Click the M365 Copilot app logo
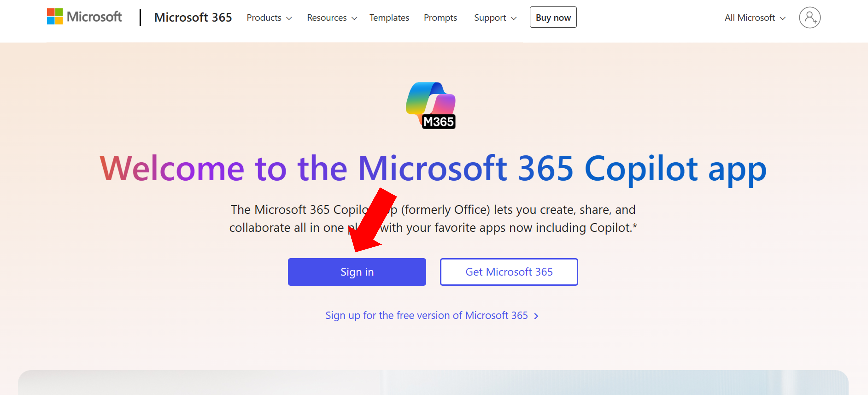868x395 pixels. [x=431, y=106]
